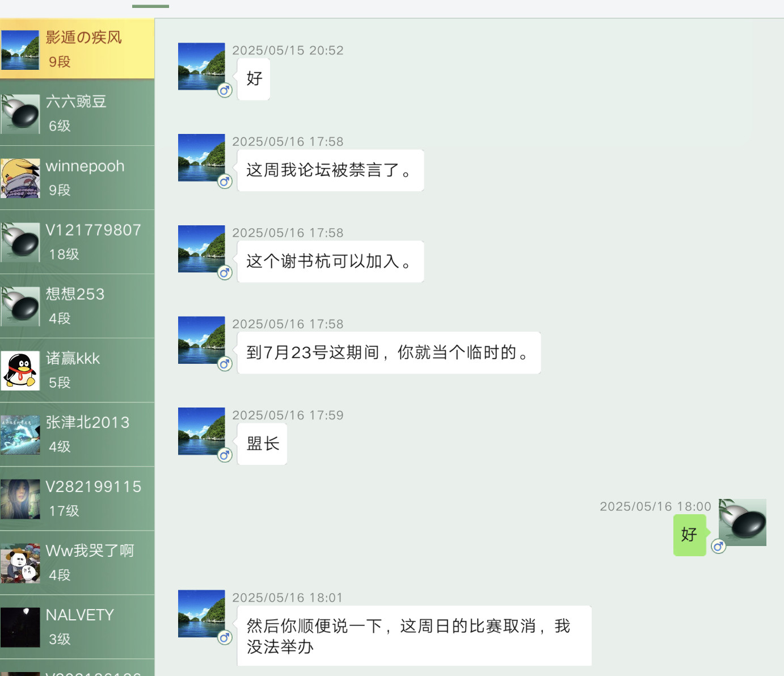Viewport: 784px width, 676px height.
Task: Click the message 这个谢书杭可以加入。
Action: [x=330, y=262]
